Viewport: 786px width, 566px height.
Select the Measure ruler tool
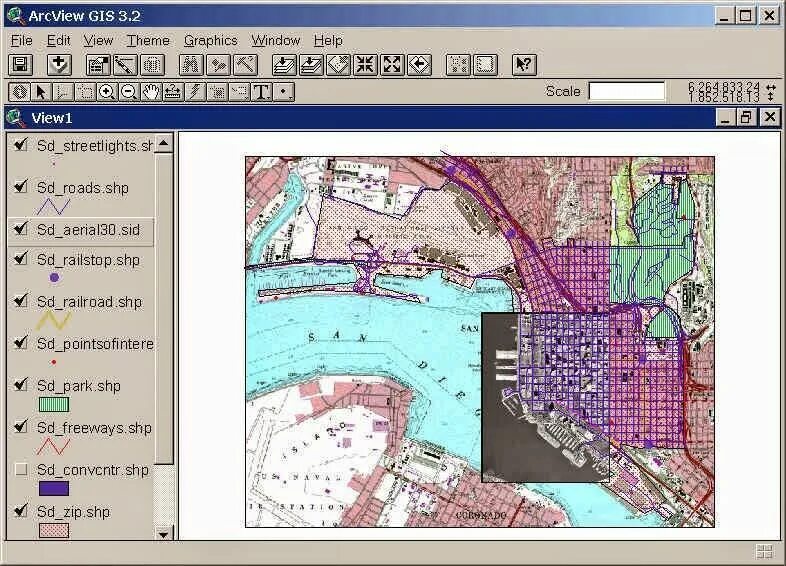point(173,92)
